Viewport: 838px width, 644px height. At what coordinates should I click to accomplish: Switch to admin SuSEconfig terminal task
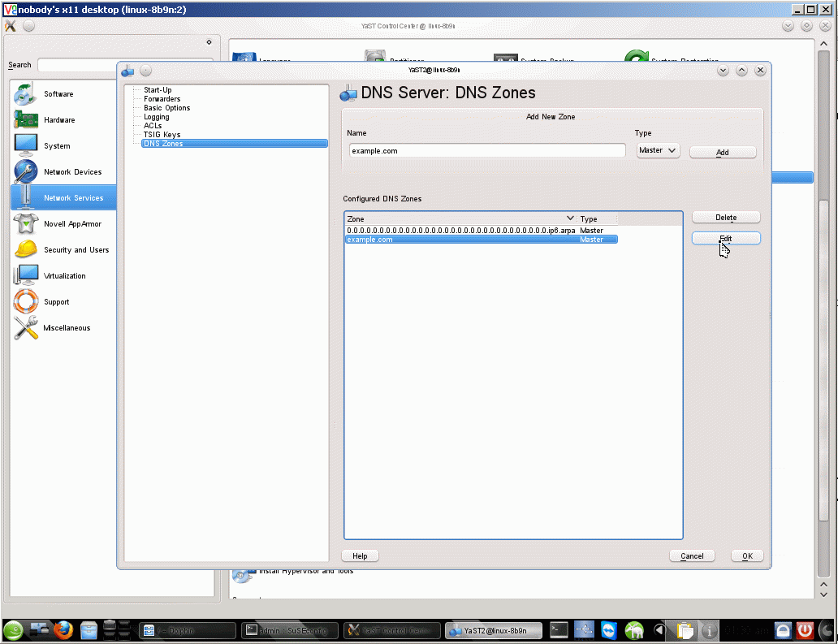coord(290,631)
